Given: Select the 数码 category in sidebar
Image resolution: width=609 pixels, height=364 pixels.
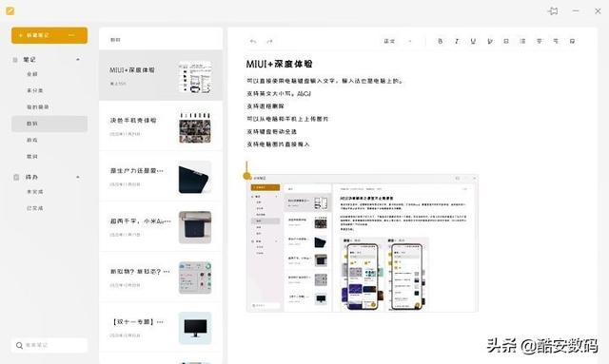Looking at the screenshot, I should click(49, 124).
